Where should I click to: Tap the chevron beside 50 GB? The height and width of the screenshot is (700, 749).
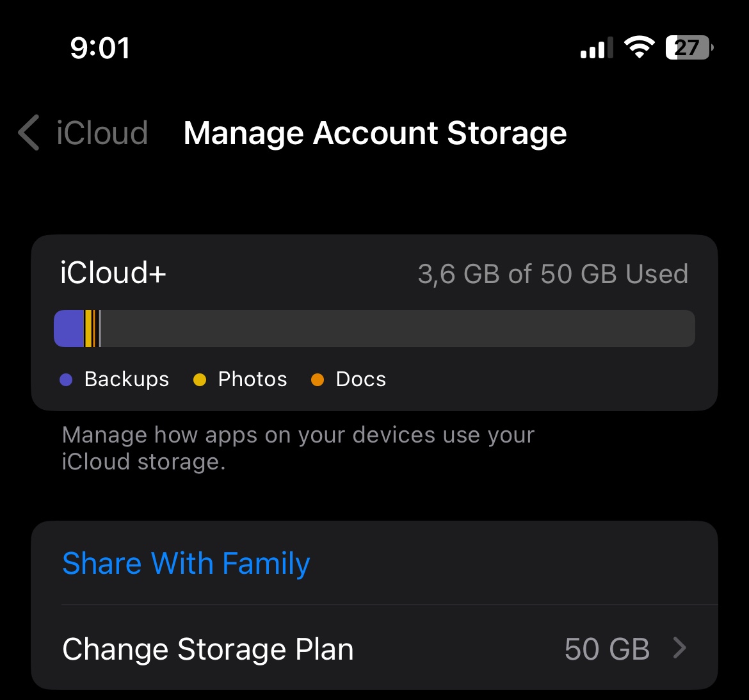click(680, 649)
